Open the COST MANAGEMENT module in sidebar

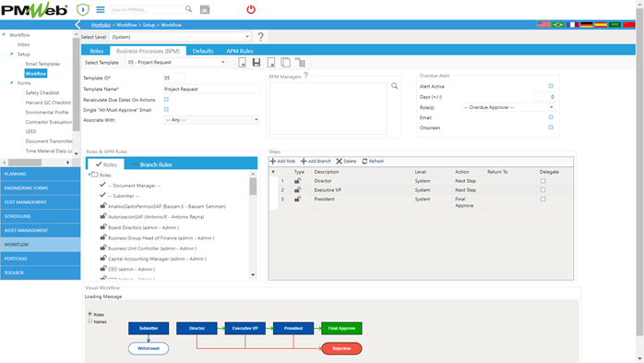point(41,202)
